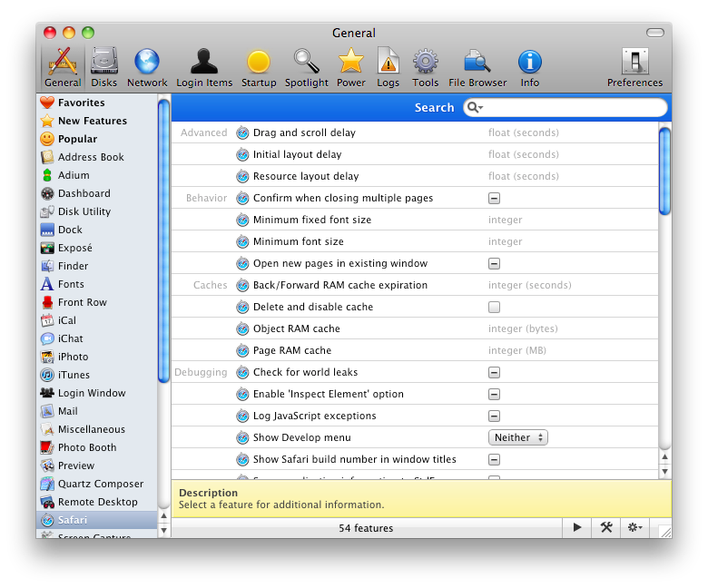The width and height of the screenshot is (708, 588).
Task: Open the Startup toolbar section
Action: (x=259, y=68)
